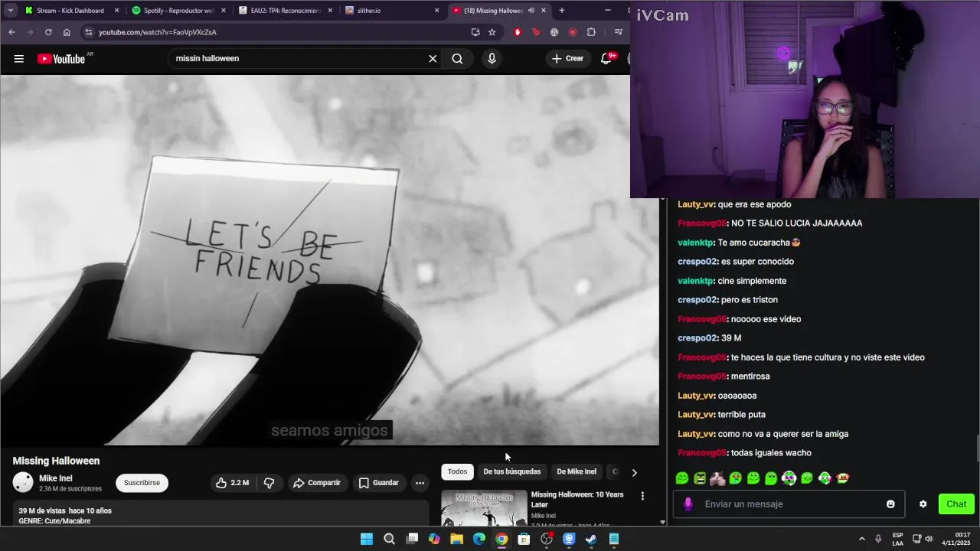980x551 pixels.
Task: Open chat settings gear
Action: pyautogui.click(x=923, y=504)
